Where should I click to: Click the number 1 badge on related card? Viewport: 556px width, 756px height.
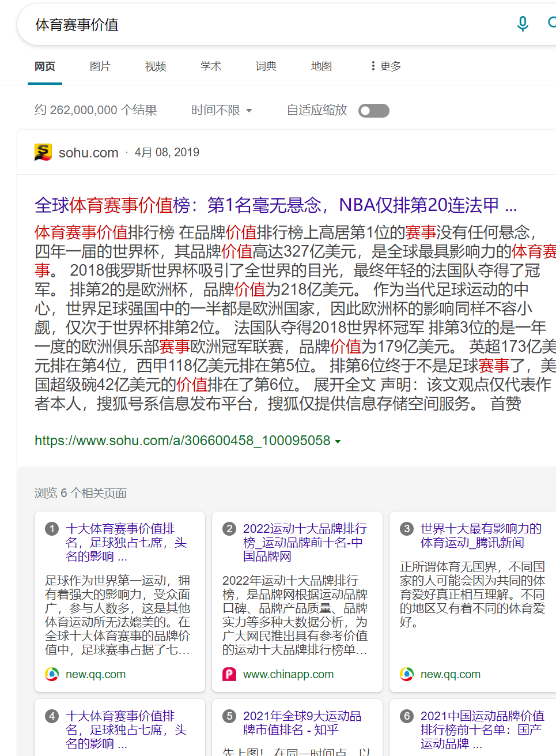pyautogui.click(x=52, y=529)
